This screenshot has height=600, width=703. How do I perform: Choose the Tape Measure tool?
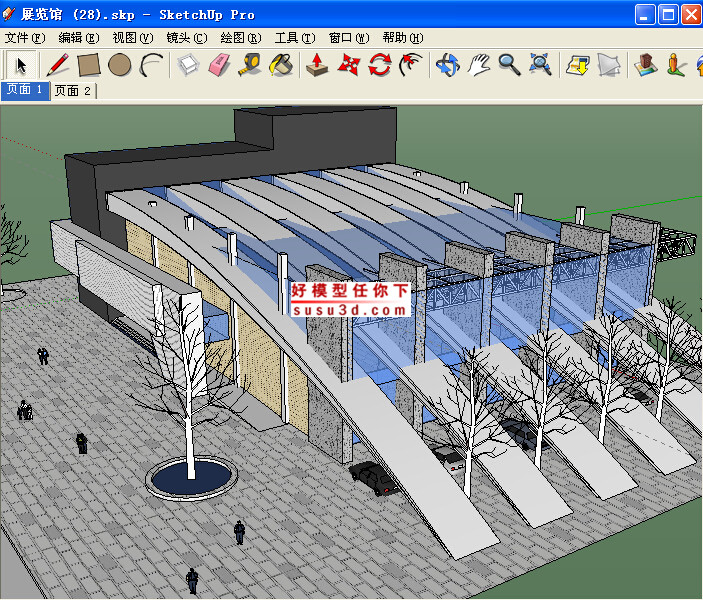[x=250, y=65]
